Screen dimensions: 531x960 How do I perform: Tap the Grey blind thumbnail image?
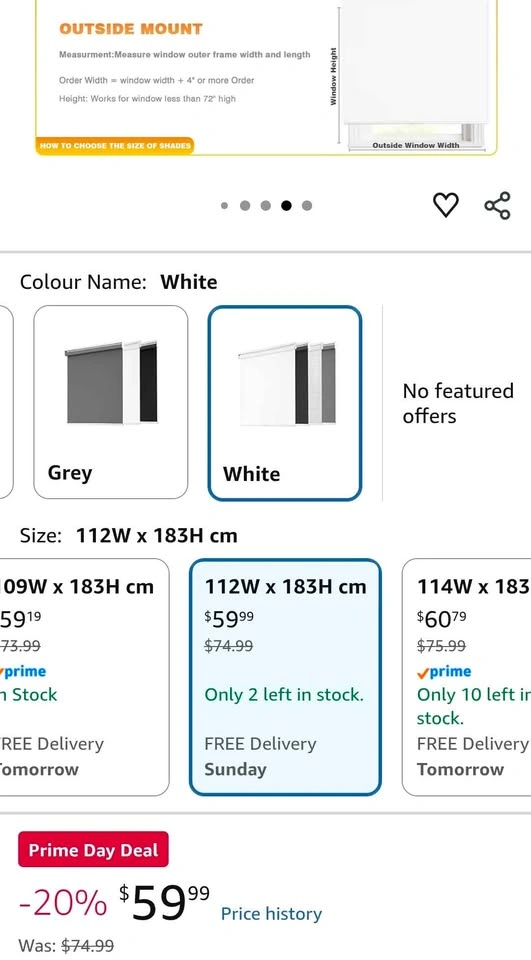coord(111,383)
